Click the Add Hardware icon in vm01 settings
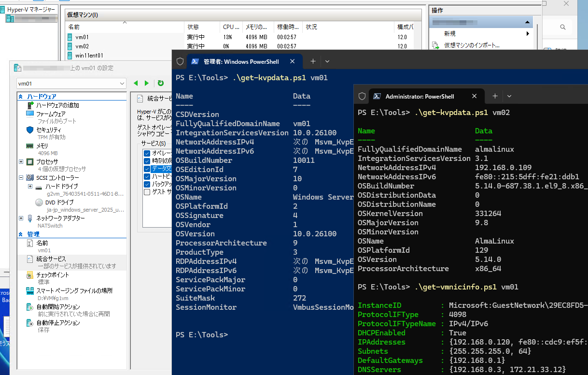Image resolution: width=588 pixels, height=375 pixels. click(30, 105)
